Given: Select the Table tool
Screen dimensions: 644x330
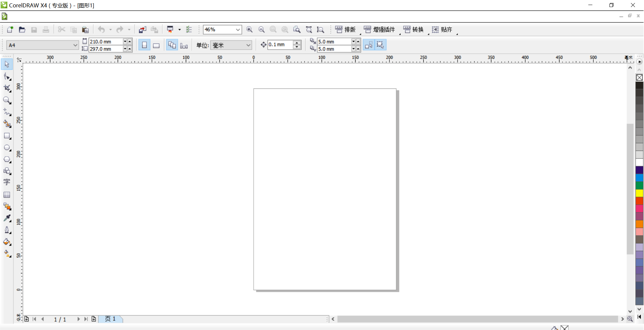Looking at the screenshot, I should [7, 195].
